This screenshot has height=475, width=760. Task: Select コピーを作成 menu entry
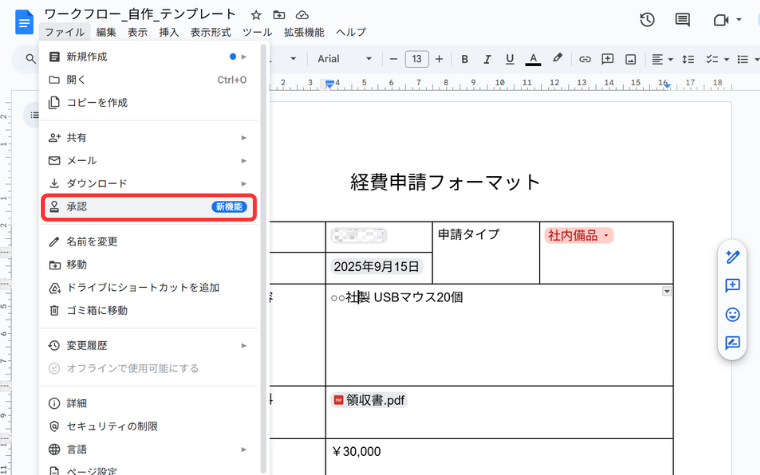click(149, 103)
